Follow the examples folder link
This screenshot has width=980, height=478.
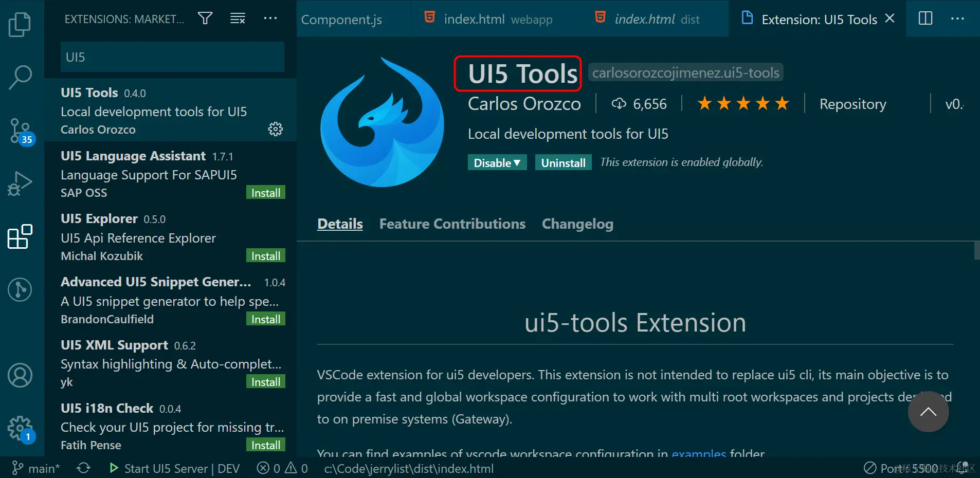pos(699,454)
